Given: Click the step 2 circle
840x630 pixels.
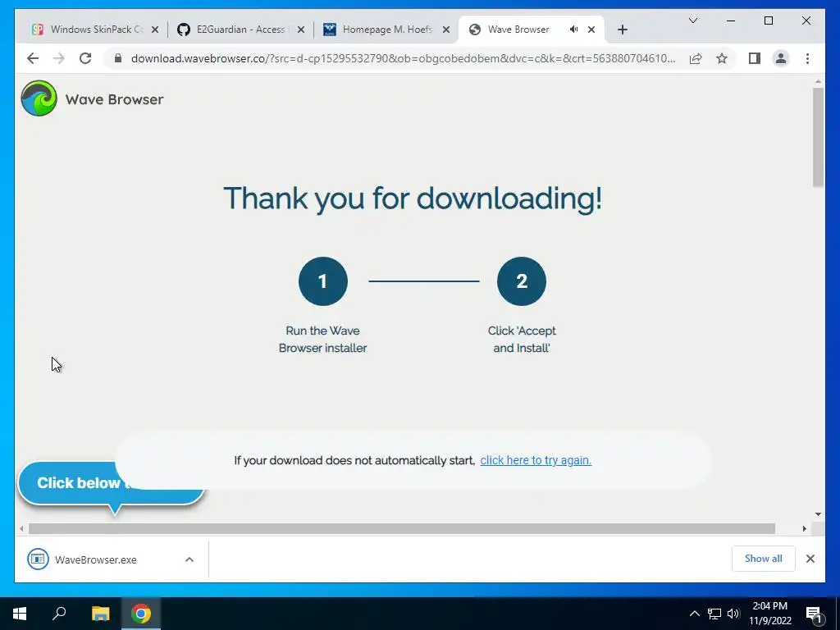Looking at the screenshot, I should coord(521,281).
